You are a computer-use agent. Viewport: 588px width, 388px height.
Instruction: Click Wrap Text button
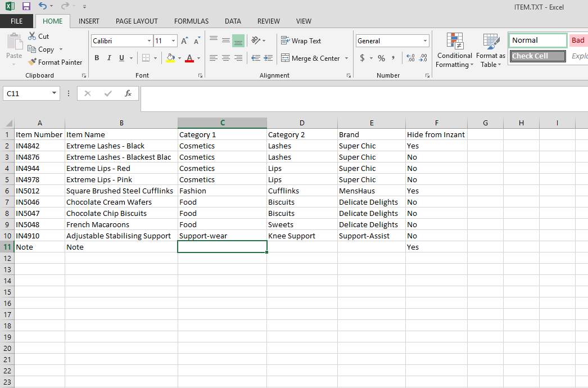[x=301, y=40]
